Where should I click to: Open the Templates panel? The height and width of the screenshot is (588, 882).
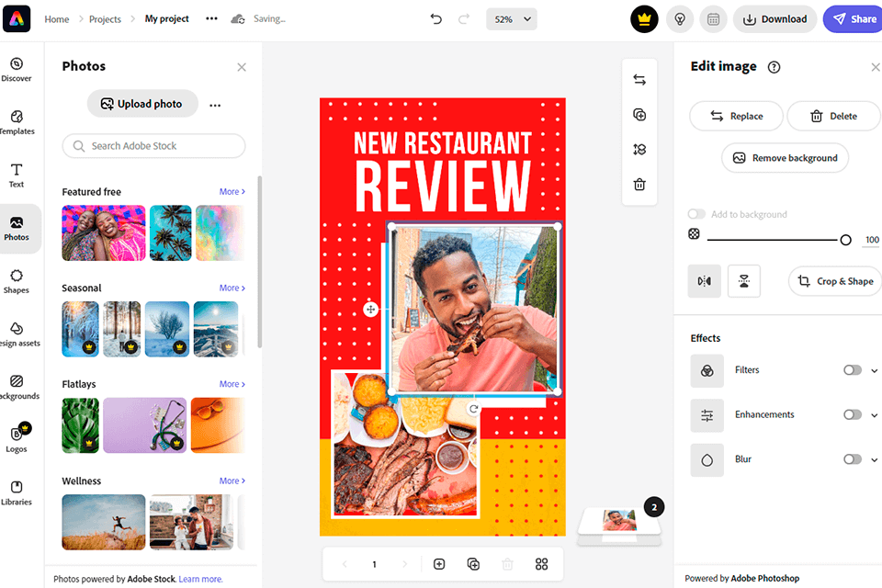[x=17, y=123]
